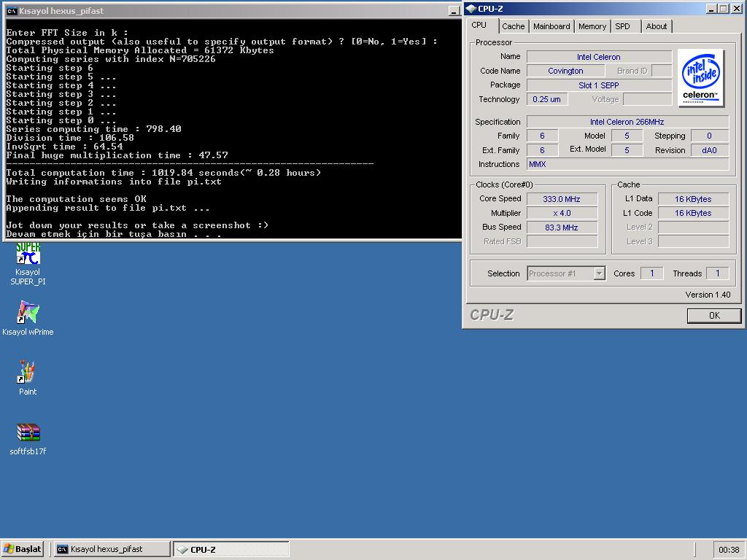Click the Final huge multiplication time line
The height and width of the screenshot is (560, 747).
pyautogui.click(x=117, y=155)
